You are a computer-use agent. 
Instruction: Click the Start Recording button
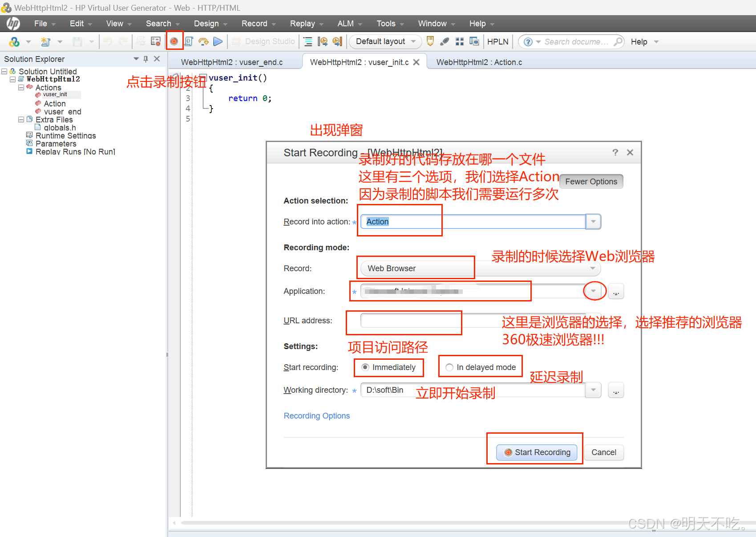537,452
